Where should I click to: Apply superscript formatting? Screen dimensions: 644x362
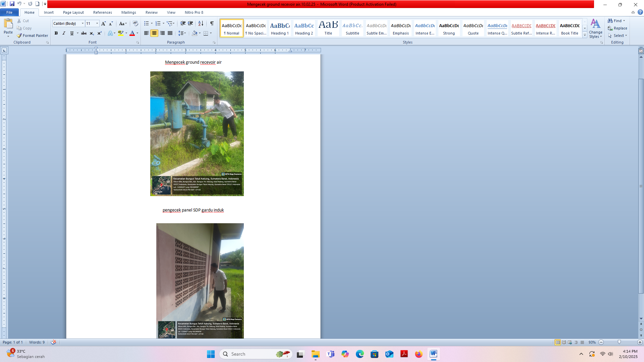(99, 33)
